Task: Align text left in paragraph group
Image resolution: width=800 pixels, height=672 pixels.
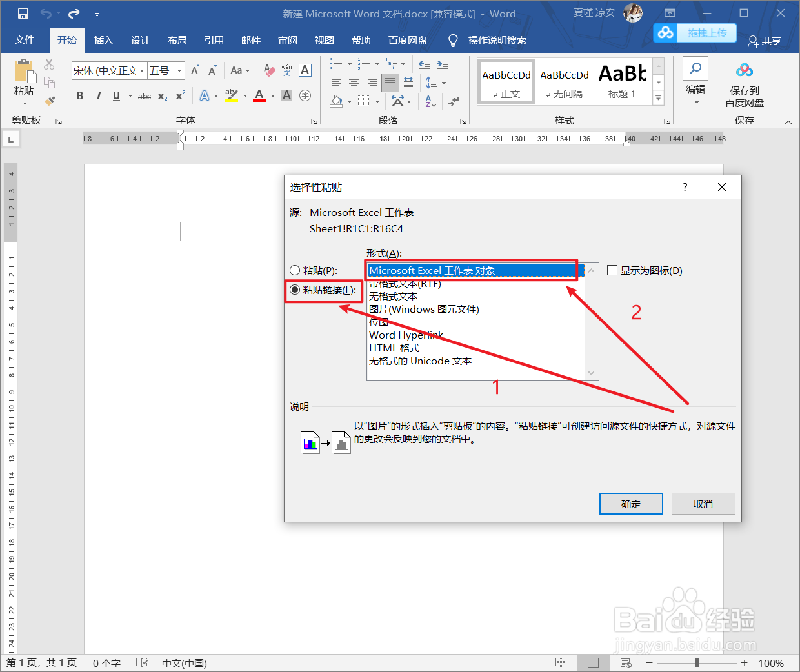Action: click(335, 83)
